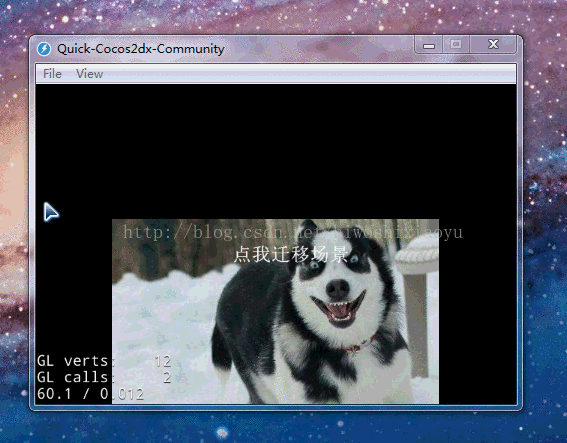Image resolution: width=567 pixels, height=443 pixels.
Task: Click the 点我迁移场景 label
Action: pyautogui.click(x=291, y=254)
